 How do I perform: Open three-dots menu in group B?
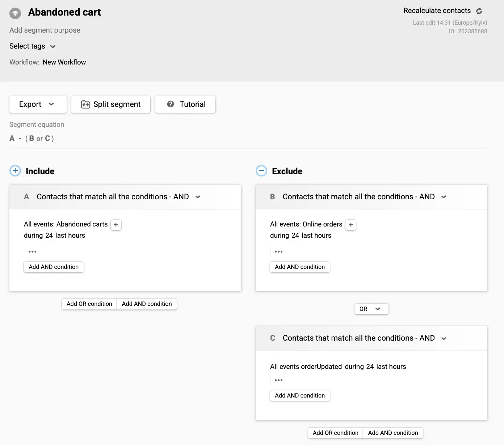point(278,251)
